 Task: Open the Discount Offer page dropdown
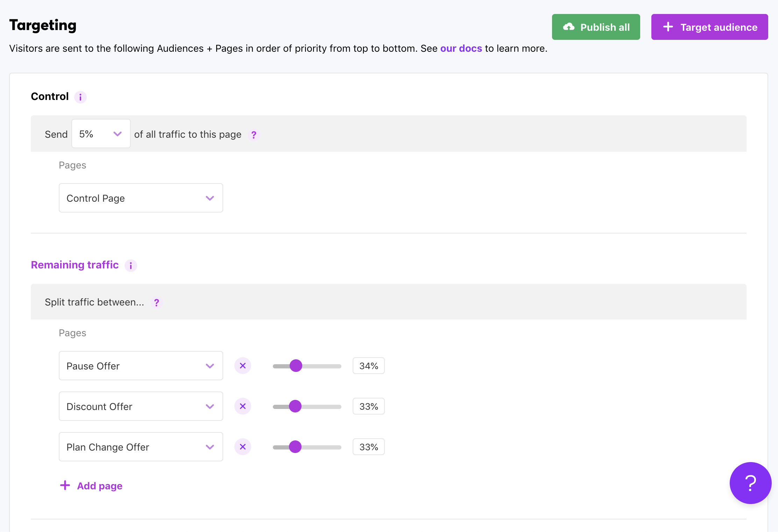click(x=141, y=407)
